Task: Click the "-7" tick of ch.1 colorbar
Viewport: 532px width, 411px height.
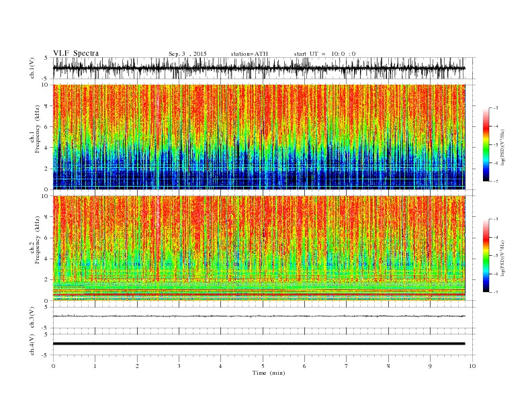Action: click(496, 181)
